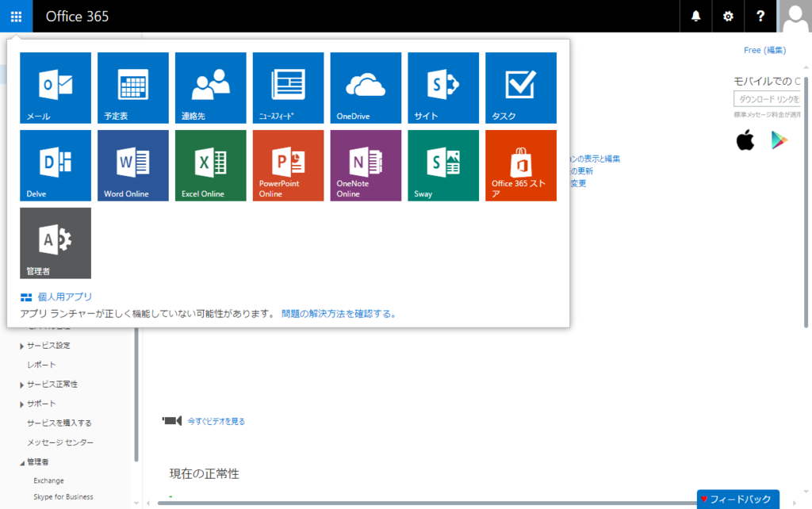The height and width of the screenshot is (509, 812).
Task: Click the フィードバック button
Action: [738, 499]
